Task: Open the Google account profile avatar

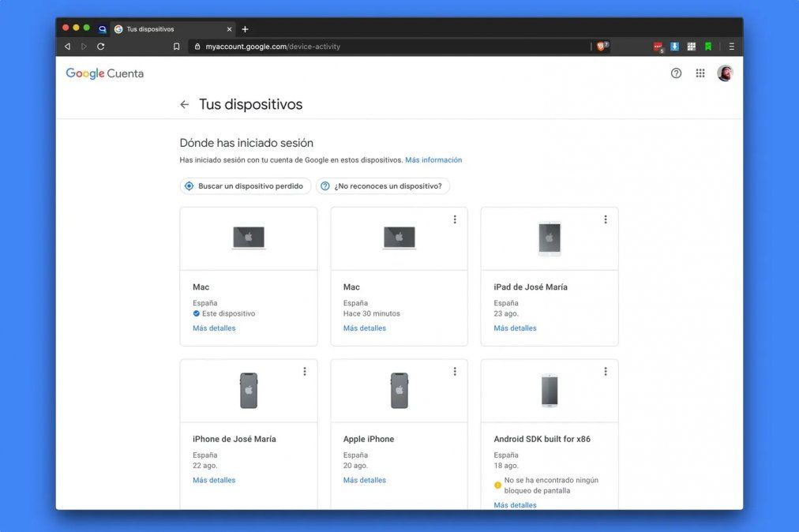Action: 724,73
